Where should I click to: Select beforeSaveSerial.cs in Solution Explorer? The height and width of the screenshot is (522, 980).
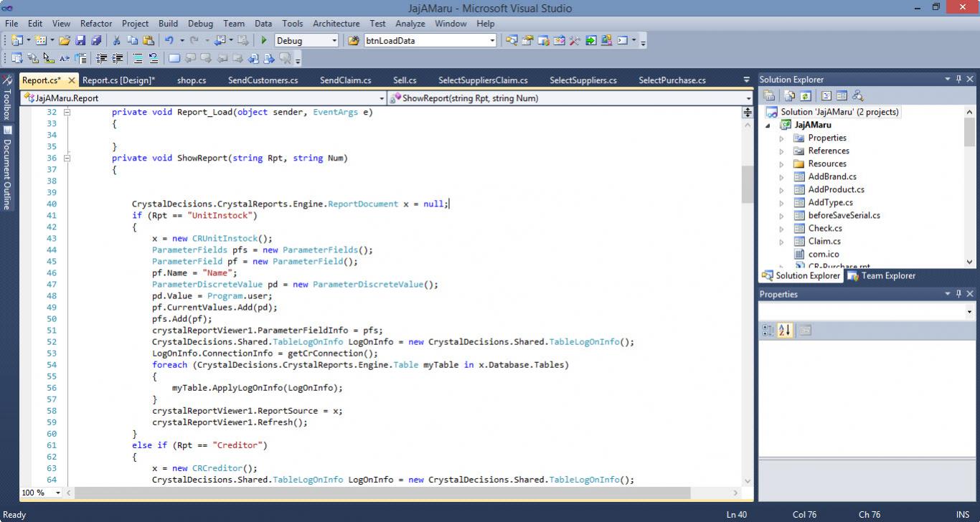(x=844, y=216)
